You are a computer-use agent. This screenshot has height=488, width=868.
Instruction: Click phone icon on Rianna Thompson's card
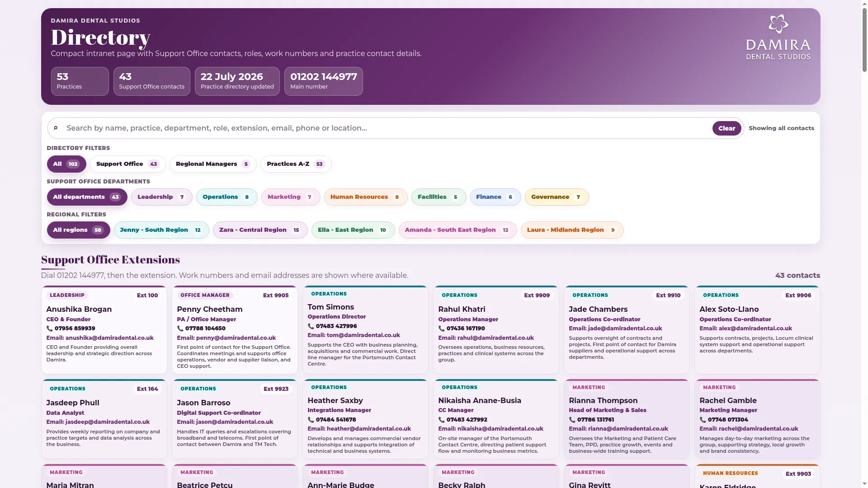pos(572,420)
